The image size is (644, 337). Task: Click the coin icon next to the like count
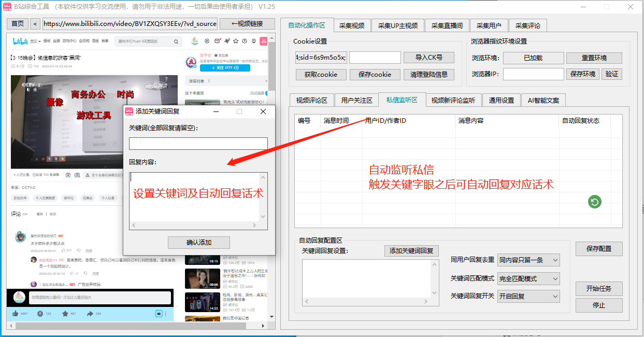pos(40,313)
